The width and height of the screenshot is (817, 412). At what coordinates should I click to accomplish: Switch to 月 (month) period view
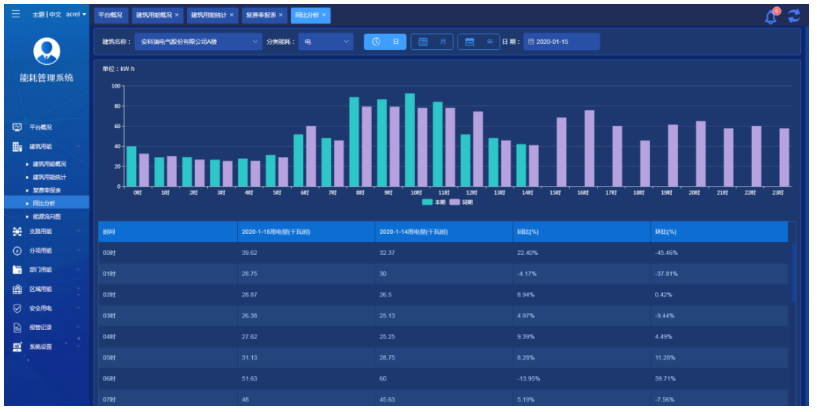pos(432,42)
